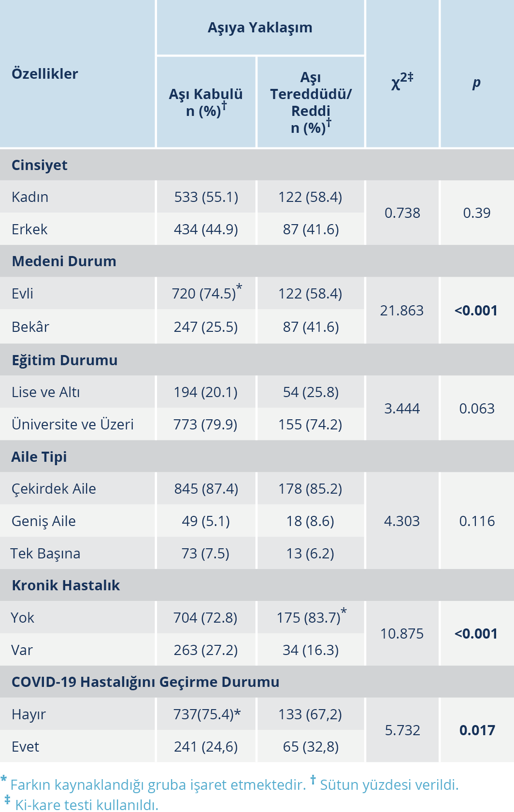Click the "Cinsiyet" section row
Screen dimensions: 514x812
[x=40, y=165]
